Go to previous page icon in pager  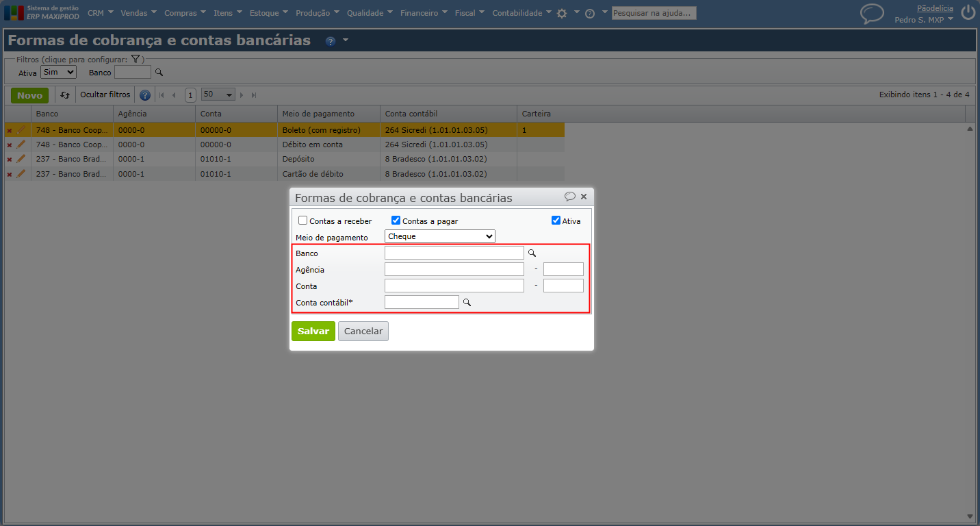click(174, 95)
